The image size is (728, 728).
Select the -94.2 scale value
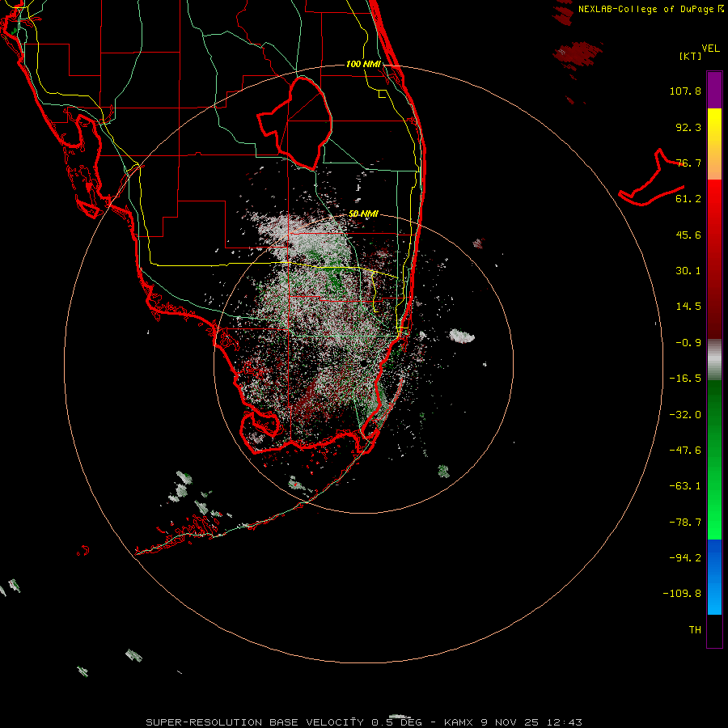[685, 558]
